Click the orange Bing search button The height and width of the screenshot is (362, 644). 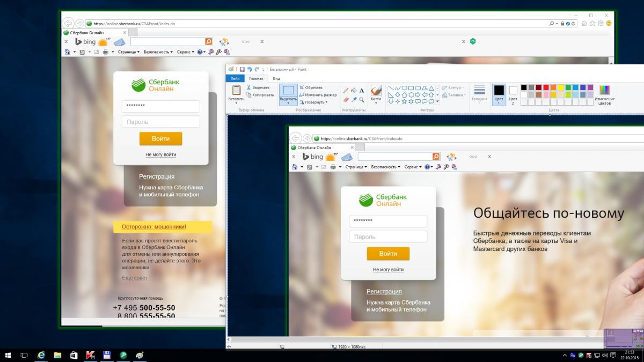pyautogui.click(x=209, y=41)
